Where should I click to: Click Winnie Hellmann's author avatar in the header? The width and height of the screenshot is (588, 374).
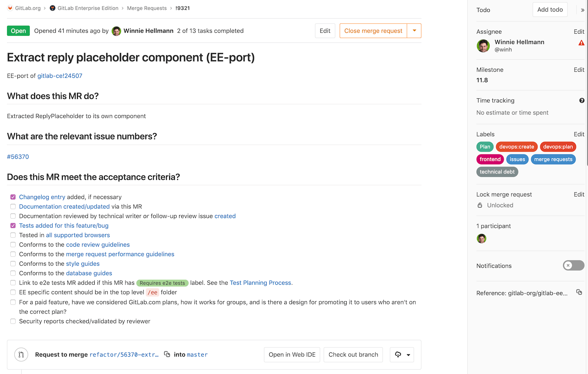[x=116, y=31]
